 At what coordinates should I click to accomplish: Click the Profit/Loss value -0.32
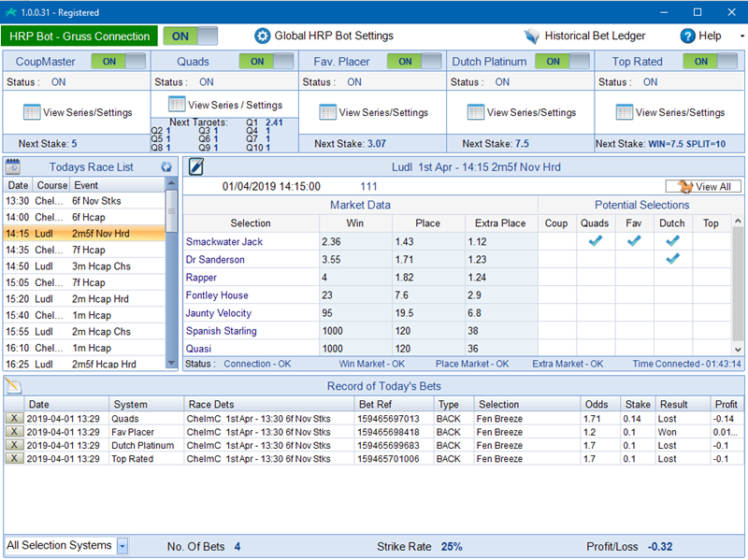[660, 547]
